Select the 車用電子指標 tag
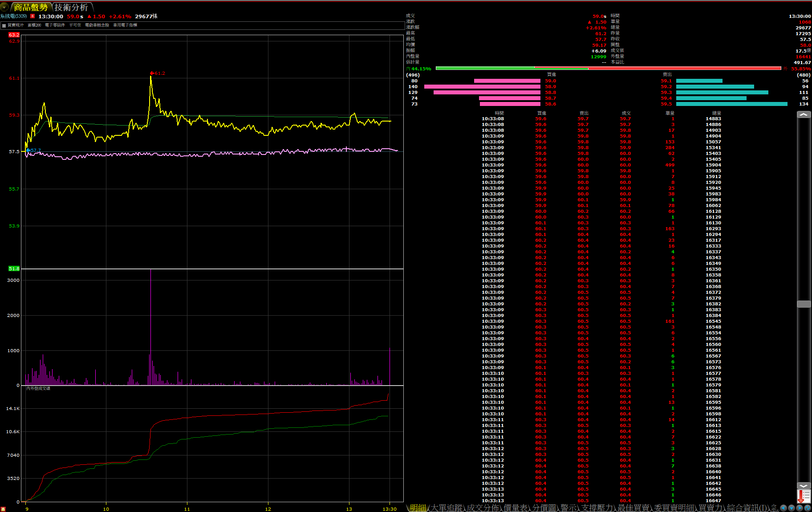 [x=125, y=25]
